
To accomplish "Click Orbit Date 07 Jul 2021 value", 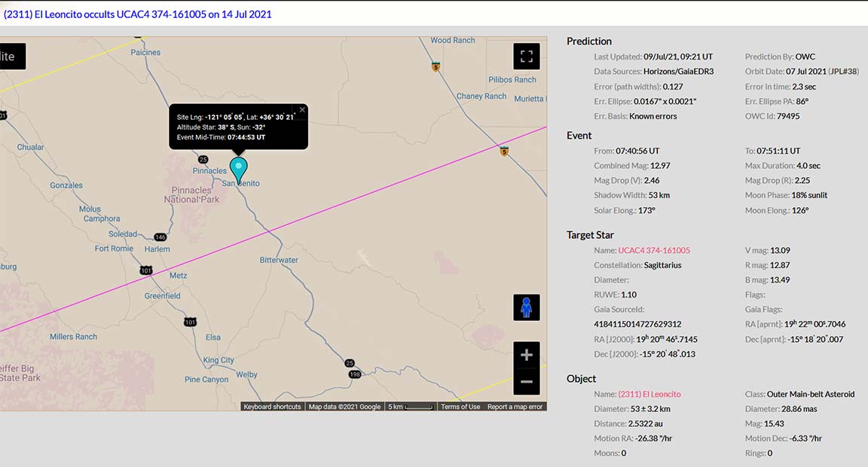I will pos(806,72).
